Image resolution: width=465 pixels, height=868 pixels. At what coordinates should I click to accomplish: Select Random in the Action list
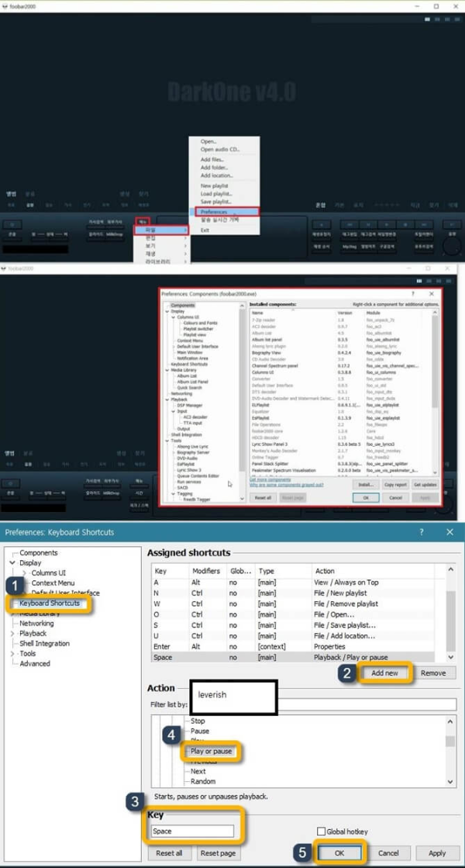[203, 782]
